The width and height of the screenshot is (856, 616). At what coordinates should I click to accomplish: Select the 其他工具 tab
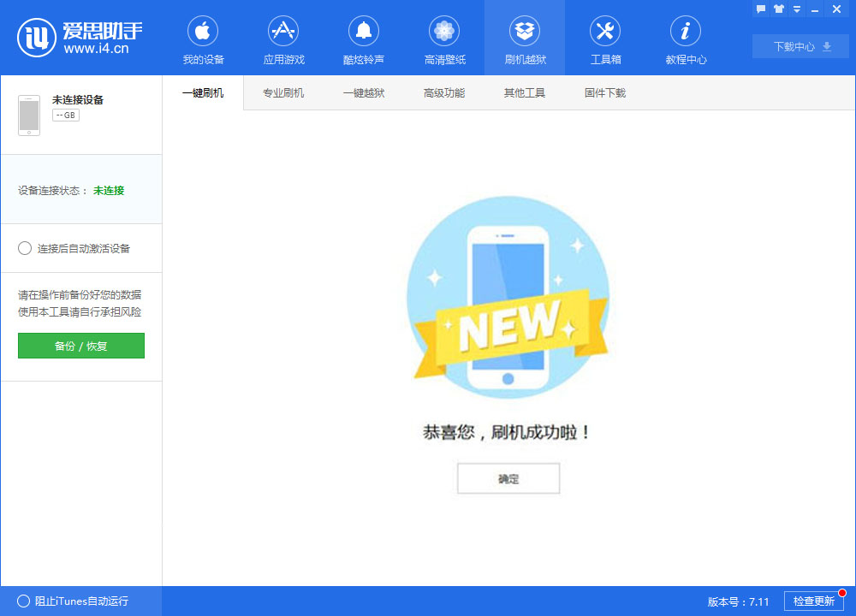[525, 92]
